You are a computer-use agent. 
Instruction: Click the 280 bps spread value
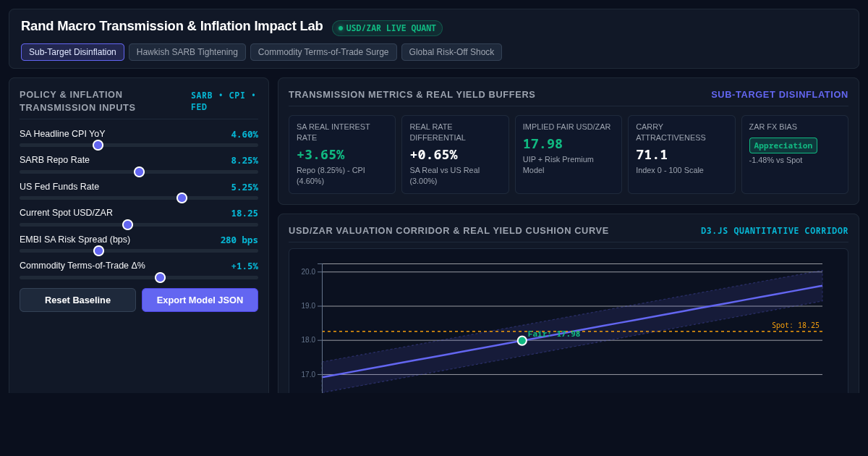[x=239, y=240]
